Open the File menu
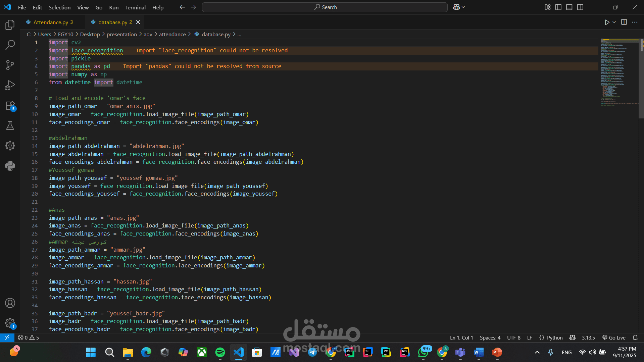644x362 pixels. 22,7
